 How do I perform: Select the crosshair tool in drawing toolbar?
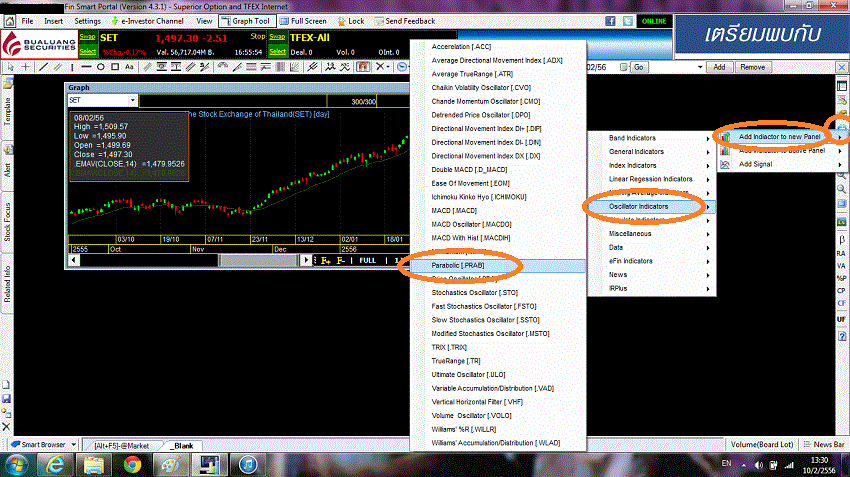click(x=25, y=67)
